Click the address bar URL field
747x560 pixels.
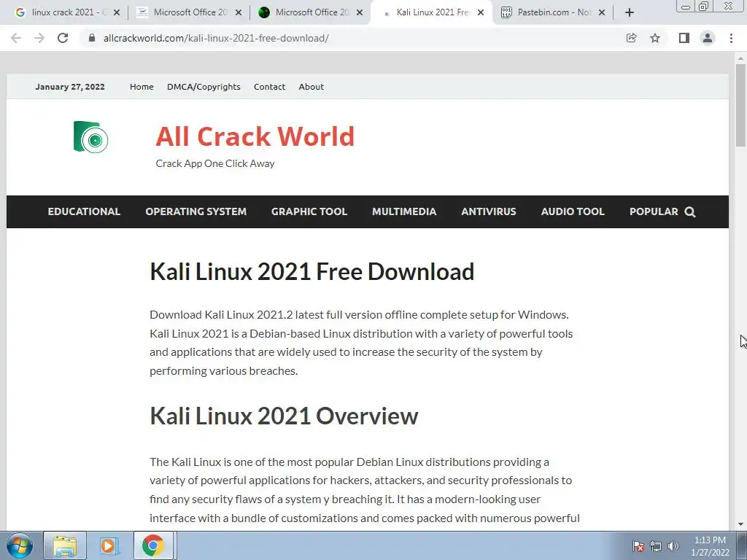tap(352, 38)
